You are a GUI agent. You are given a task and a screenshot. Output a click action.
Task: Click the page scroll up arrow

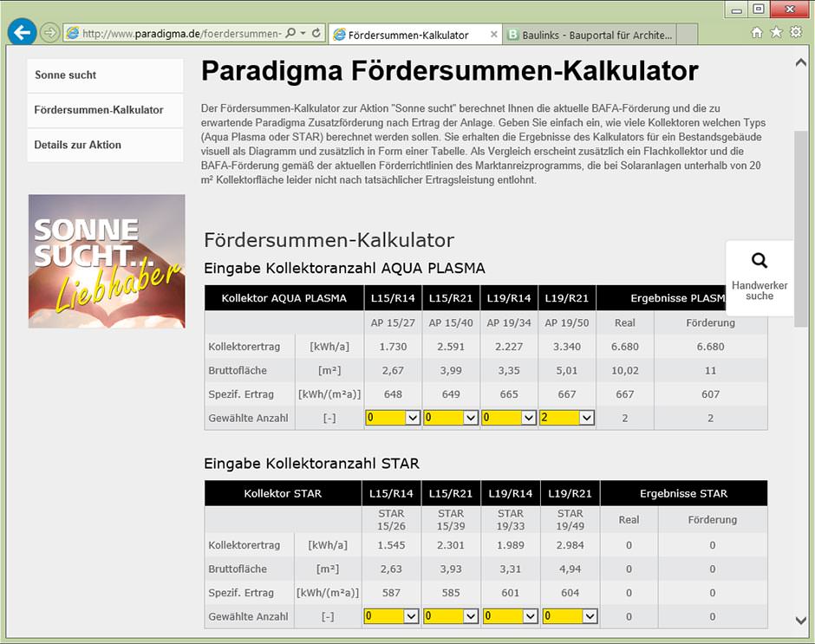coord(801,63)
